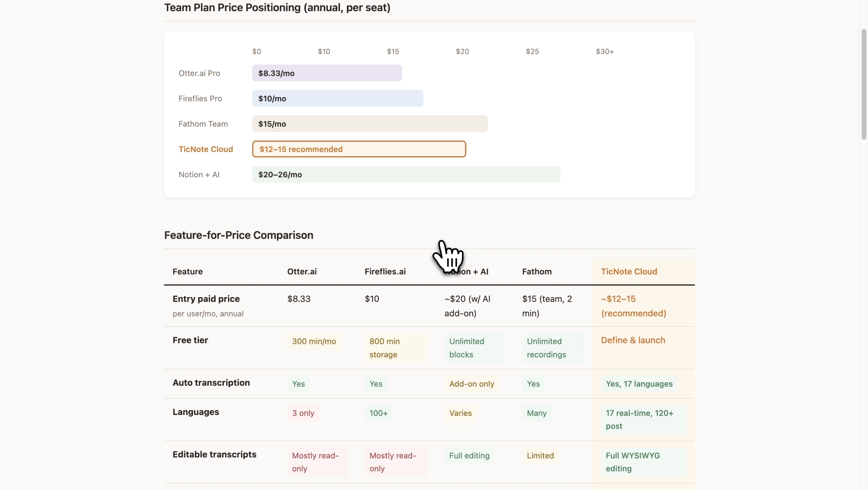Click the '~$12–15 (recommended)' table cell
Viewport: 868px width, 490px height.
[x=633, y=306]
